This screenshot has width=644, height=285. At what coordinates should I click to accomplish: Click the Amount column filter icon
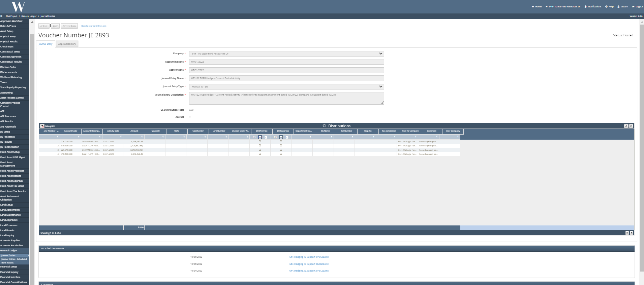(x=142, y=137)
